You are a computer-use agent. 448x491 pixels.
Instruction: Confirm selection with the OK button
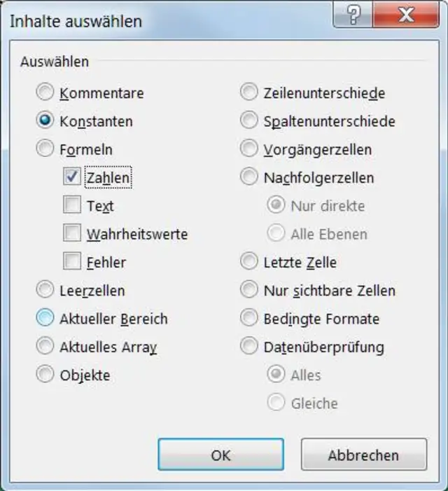220,455
